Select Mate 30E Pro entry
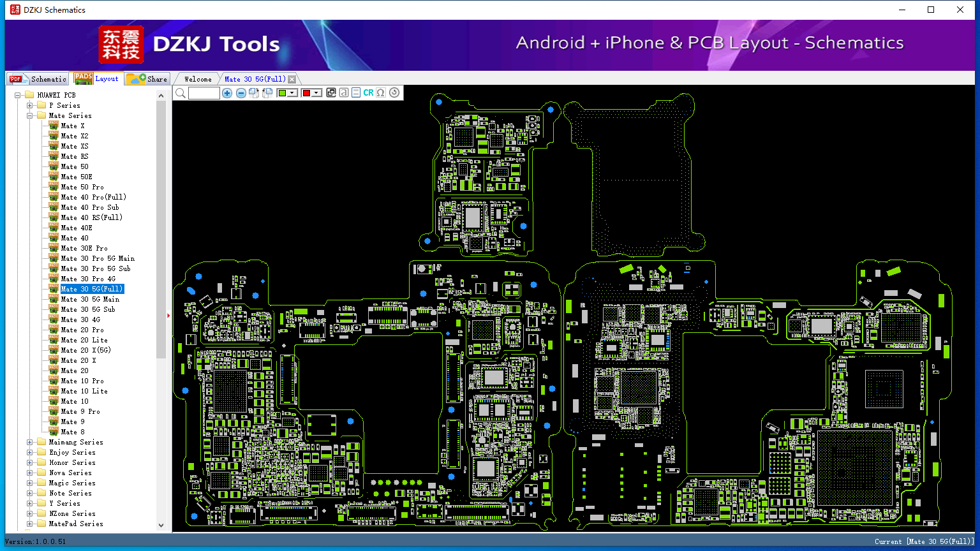This screenshot has height=551, width=980. (x=84, y=248)
